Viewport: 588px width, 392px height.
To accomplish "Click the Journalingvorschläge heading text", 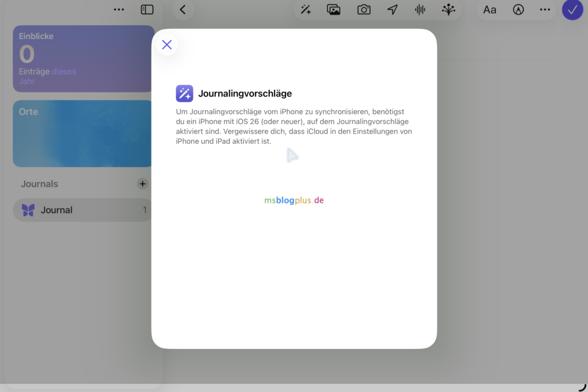I will click(x=245, y=94).
